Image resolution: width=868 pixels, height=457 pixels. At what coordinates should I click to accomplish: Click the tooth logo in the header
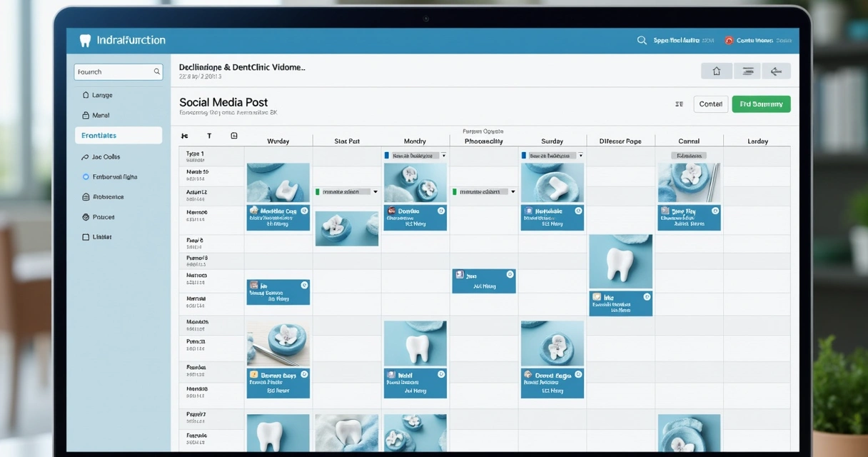tap(85, 41)
